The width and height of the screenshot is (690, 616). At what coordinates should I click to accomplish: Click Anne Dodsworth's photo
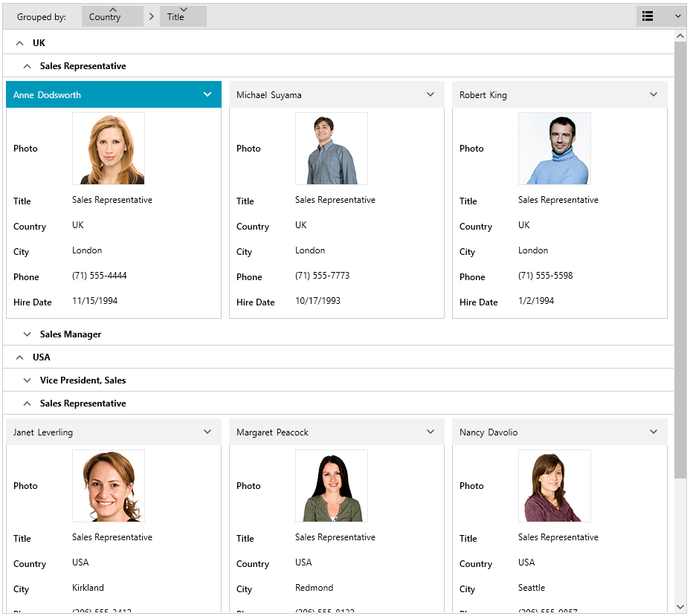109,149
